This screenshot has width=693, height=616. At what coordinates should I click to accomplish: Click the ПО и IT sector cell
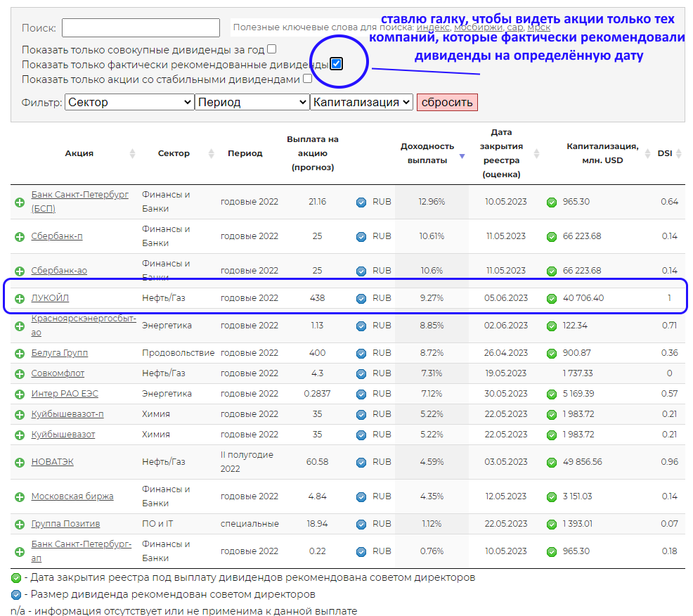157,524
